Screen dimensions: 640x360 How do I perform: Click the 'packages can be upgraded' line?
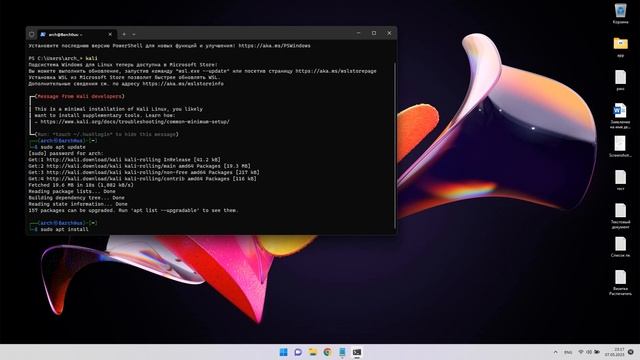pyautogui.click(x=133, y=211)
